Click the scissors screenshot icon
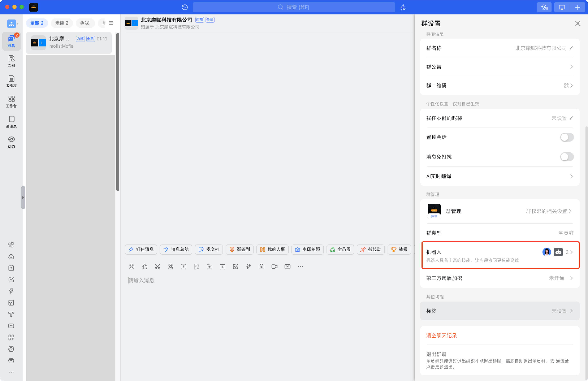 pyautogui.click(x=157, y=267)
